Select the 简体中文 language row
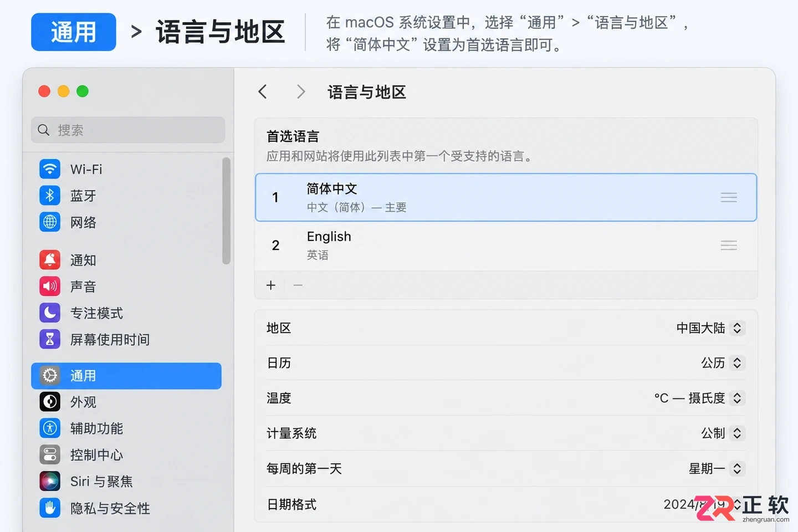The width and height of the screenshot is (798, 532). 506,197
